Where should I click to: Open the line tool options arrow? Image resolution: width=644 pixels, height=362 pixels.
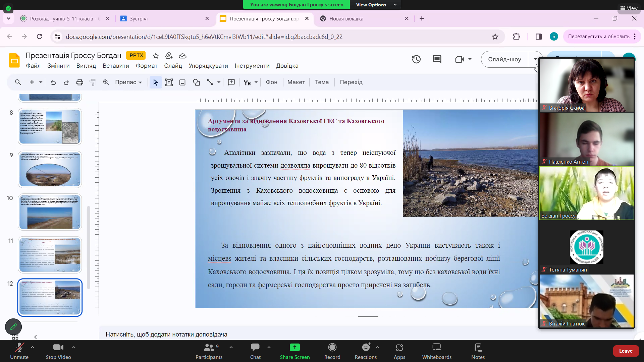219,82
